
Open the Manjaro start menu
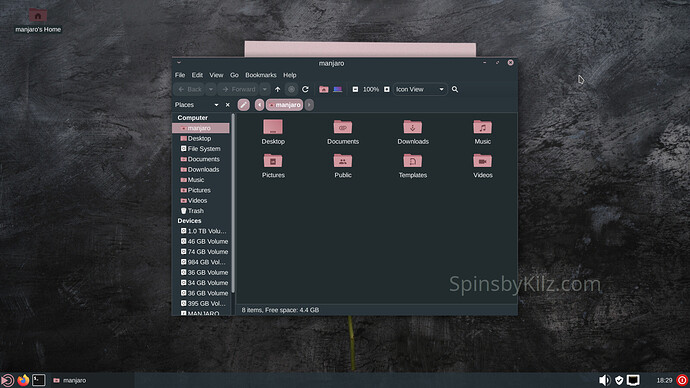(x=7, y=380)
